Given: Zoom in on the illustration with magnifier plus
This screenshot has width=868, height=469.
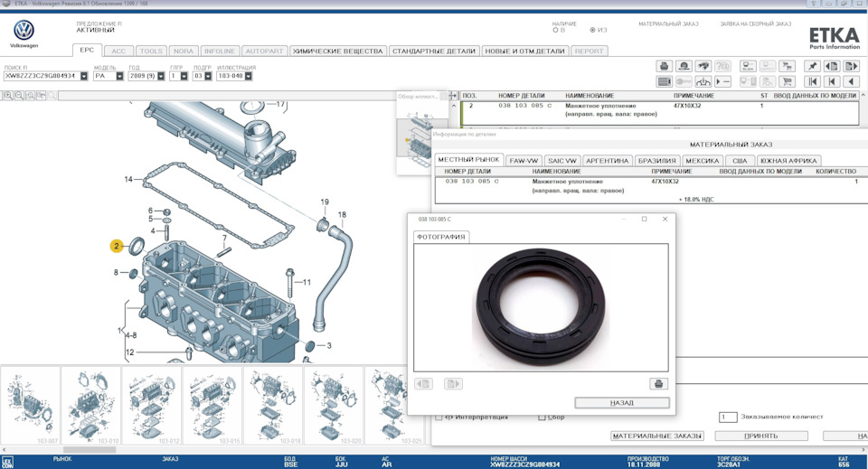Looking at the screenshot, I should (6, 95).
